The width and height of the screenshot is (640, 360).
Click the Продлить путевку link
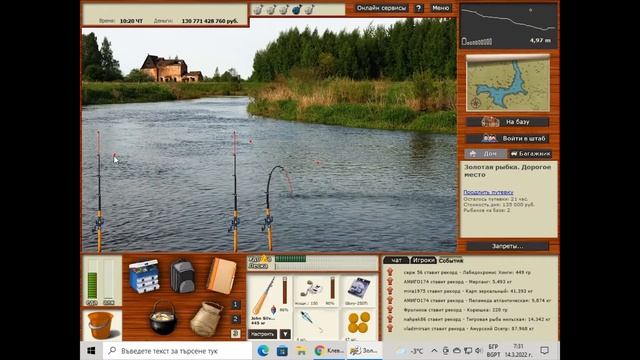tap(488, 192)
